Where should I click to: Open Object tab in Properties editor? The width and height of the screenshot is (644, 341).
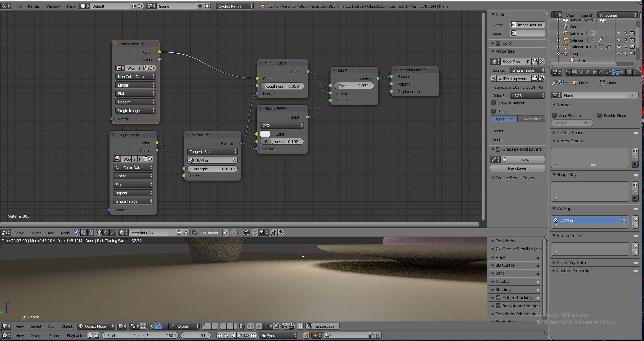point(595,72)
